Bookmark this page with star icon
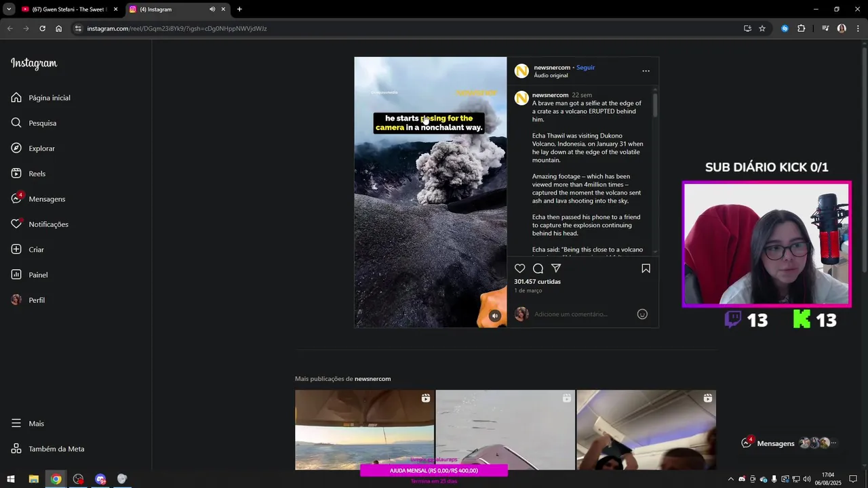The height and width of the screenshot is (488, 868). click(762, 28)
